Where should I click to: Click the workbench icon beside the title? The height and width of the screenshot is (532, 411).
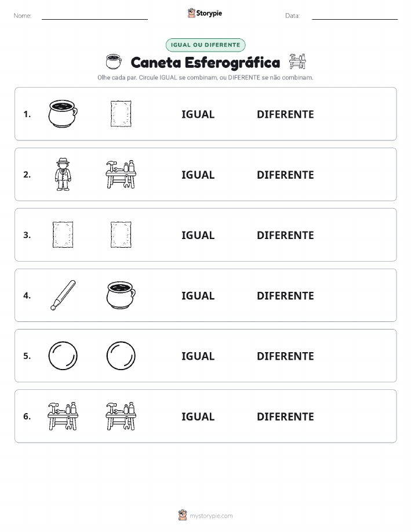pyautogui.click(x=297, y=61)
